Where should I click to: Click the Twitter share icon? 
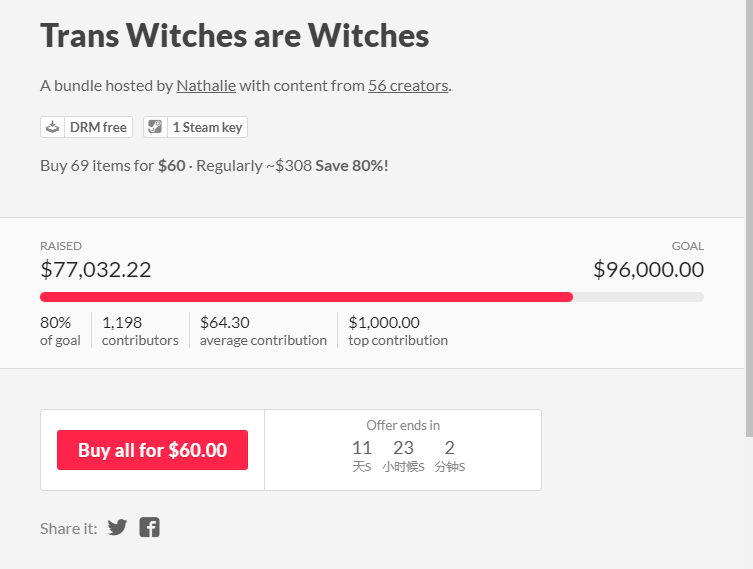(x=118, y=527)
